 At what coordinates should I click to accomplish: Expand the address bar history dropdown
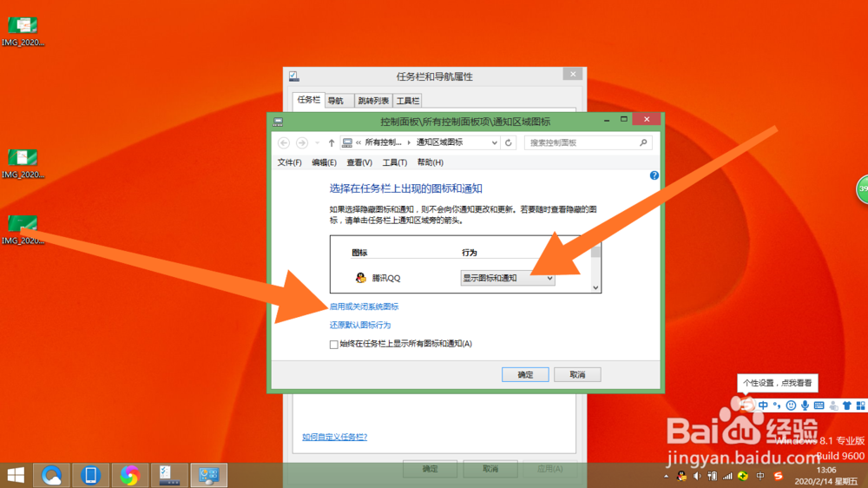[495, 143]
